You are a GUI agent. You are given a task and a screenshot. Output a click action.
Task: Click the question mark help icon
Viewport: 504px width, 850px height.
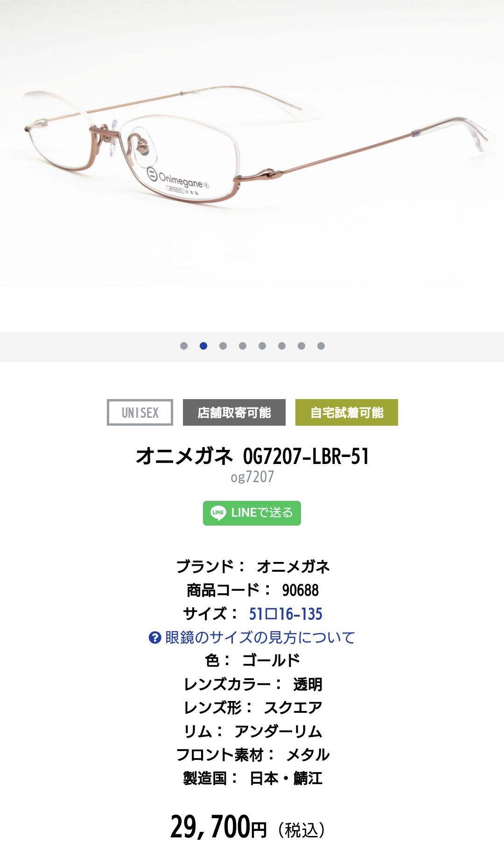point(155,637)
